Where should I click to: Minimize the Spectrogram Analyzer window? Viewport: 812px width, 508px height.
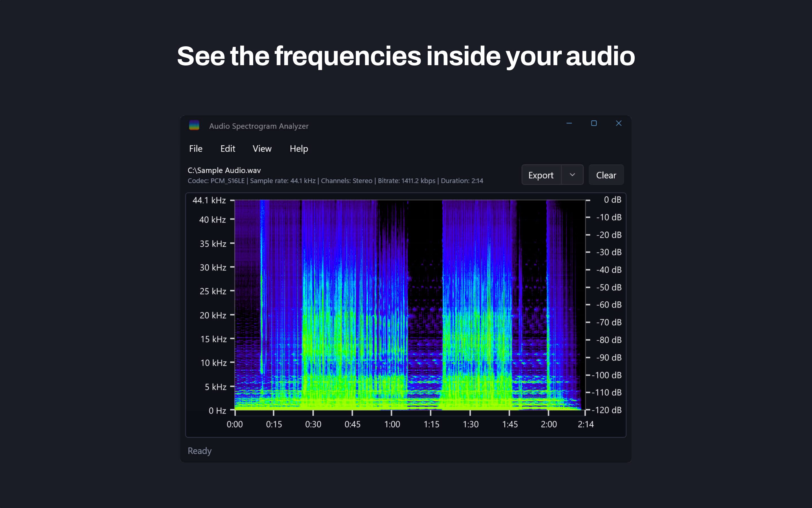(569, 123)
